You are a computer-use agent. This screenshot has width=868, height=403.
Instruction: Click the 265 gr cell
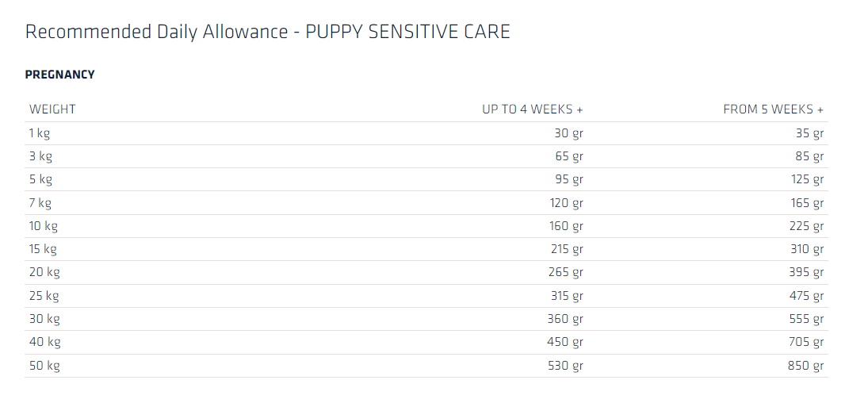pos(566,272)
